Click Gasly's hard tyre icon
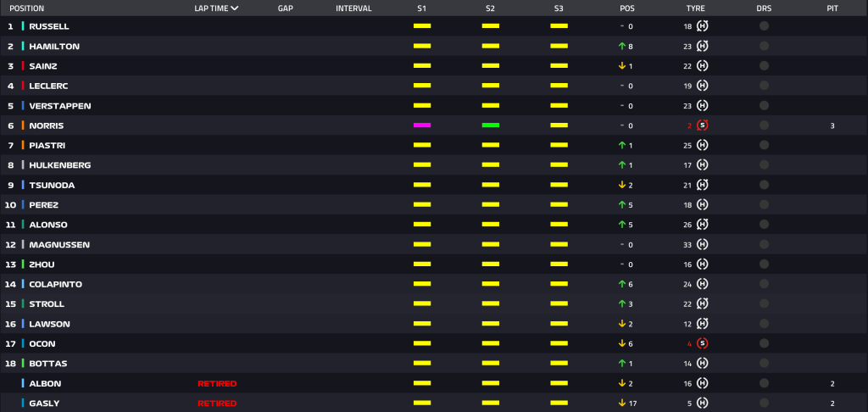868x412 pixels. point(703,403)
